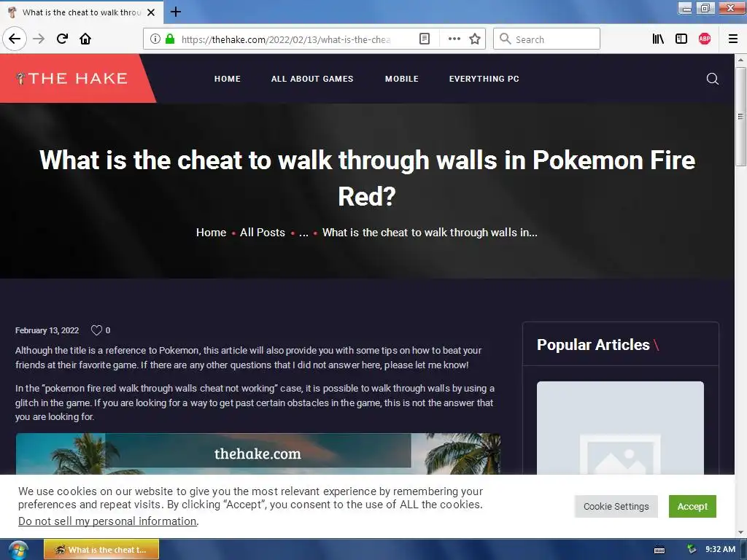Reload the current page
The height and width of the screenshot is (560, 747).
[x=62, y=39]
